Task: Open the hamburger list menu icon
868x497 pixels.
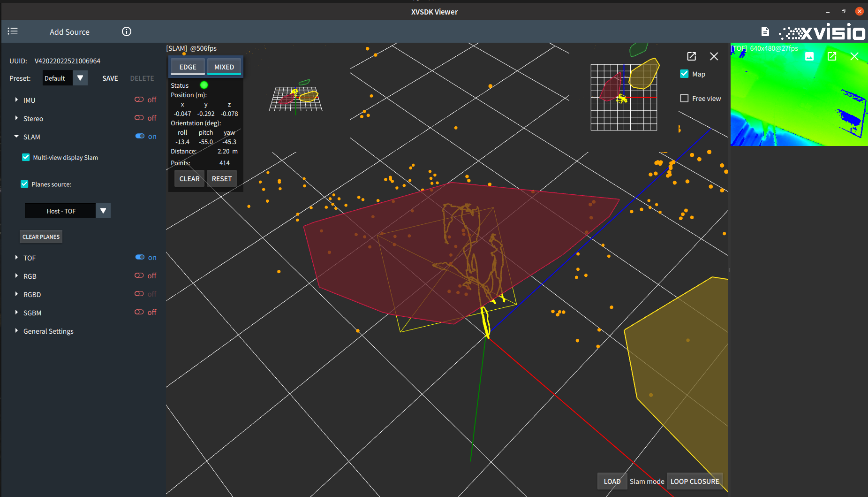Action: [13, 31]
